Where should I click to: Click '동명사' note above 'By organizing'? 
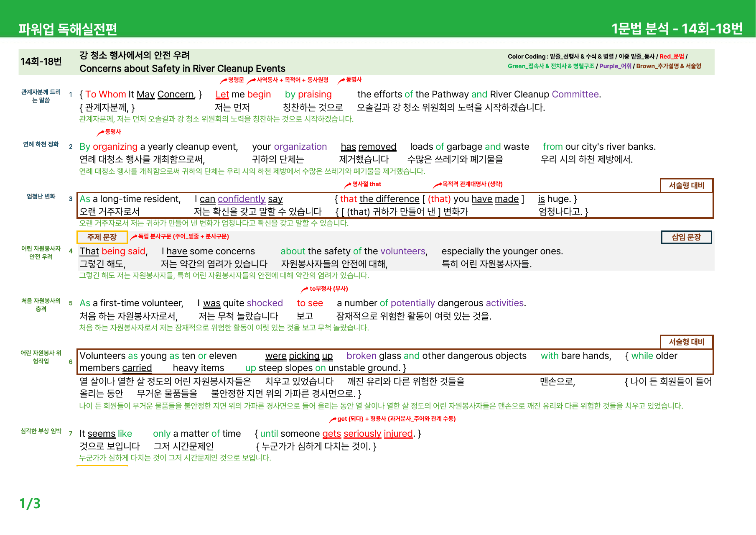pyautogui.click(x=113, y=132)
